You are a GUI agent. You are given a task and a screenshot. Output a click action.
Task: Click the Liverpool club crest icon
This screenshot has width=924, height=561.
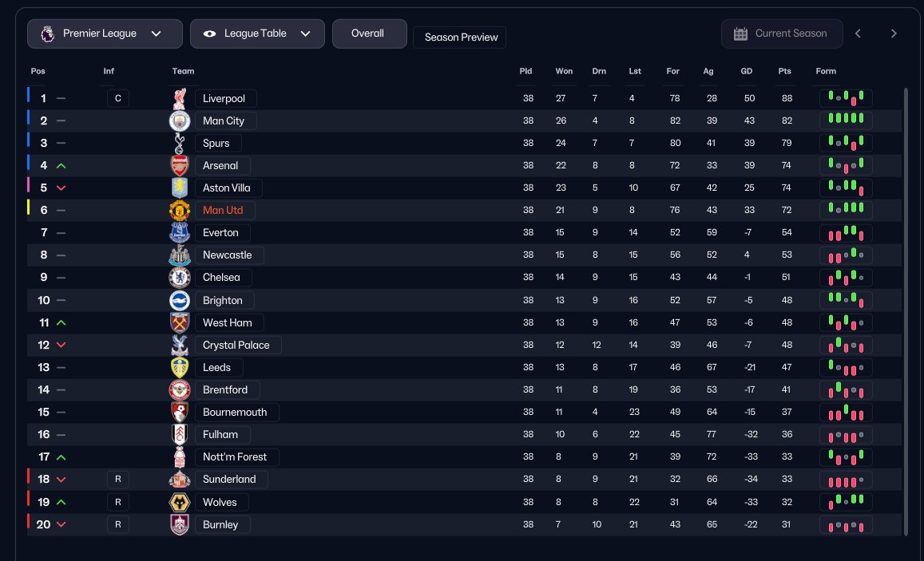click(180, 99)
